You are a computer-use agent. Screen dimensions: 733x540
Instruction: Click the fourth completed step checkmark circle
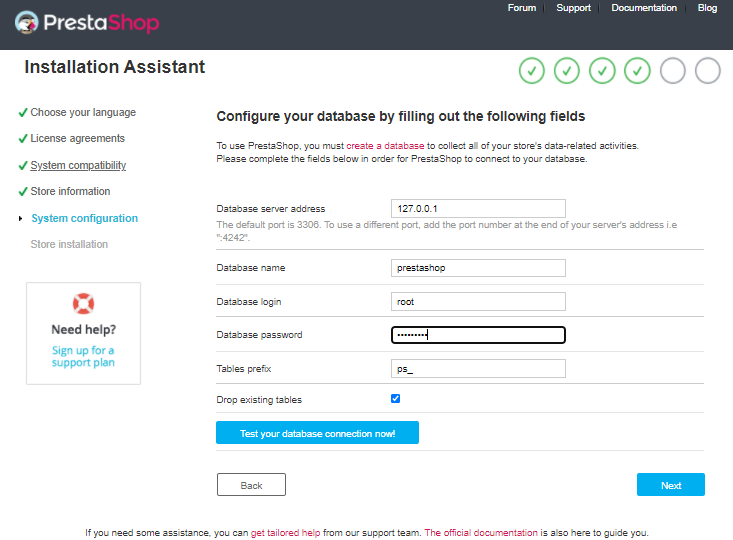(x=637, y=71)
